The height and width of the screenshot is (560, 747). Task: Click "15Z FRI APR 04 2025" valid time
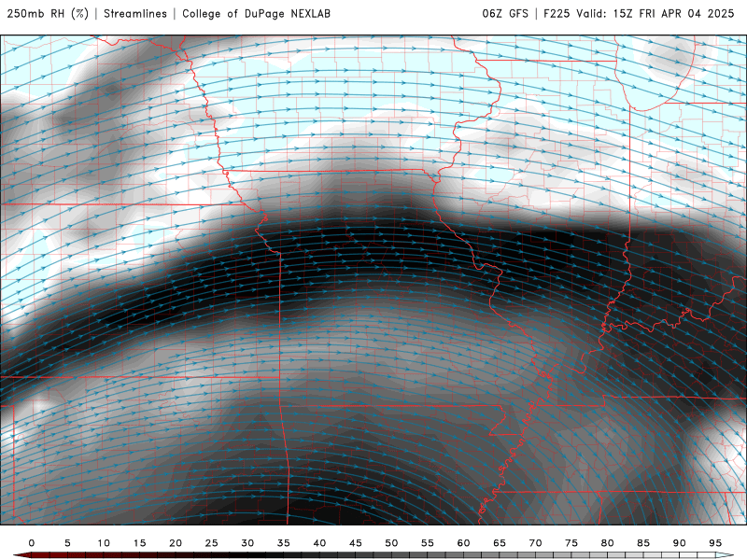pos(673,14)
